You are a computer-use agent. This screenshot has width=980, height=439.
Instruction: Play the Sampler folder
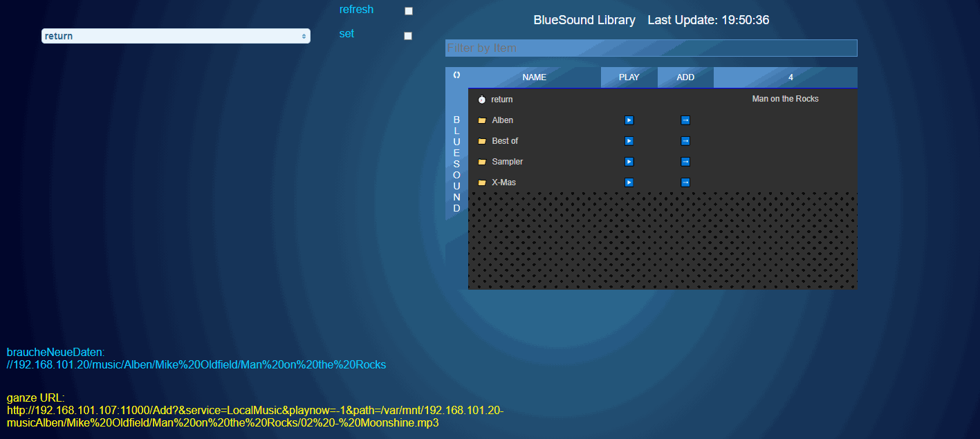629,162
